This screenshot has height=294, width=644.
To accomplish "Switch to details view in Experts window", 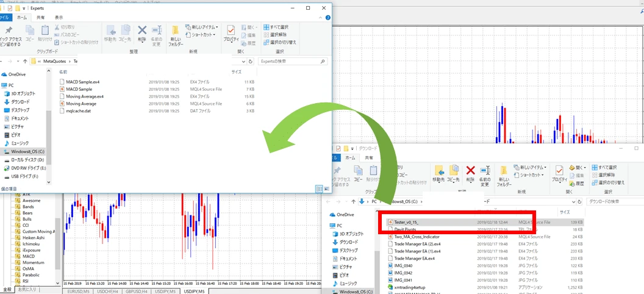I will pos(318,188).
